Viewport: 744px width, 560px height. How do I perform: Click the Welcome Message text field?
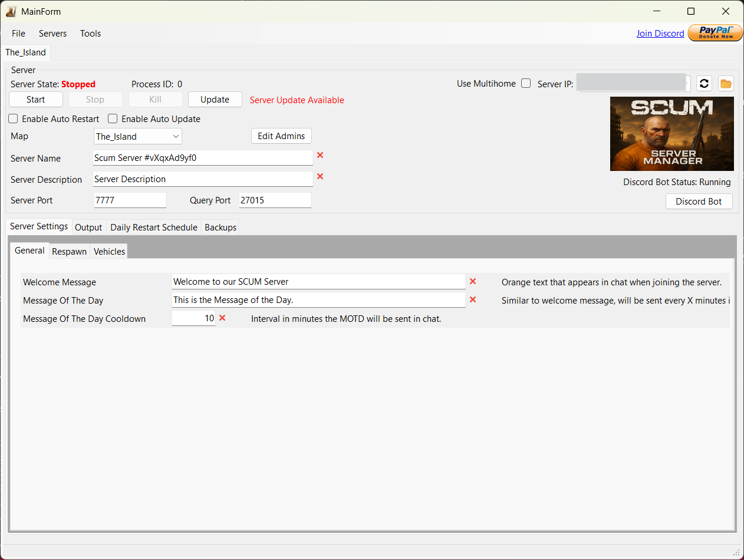pos(318,282)
